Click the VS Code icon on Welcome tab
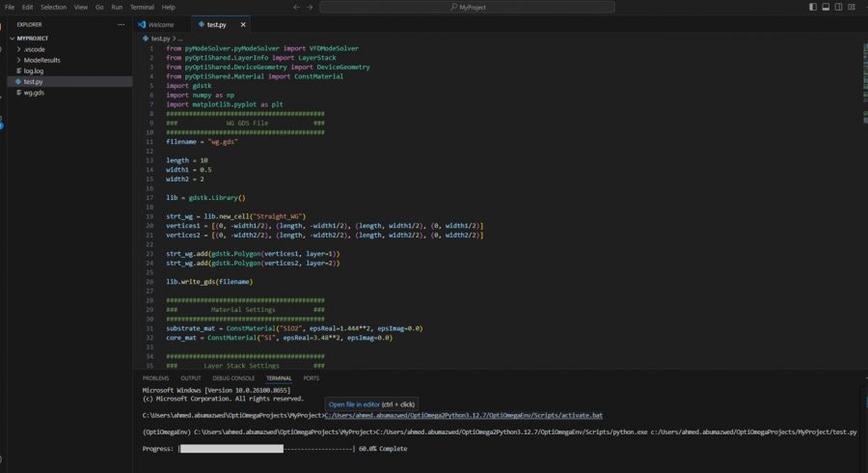 point(142,24)
